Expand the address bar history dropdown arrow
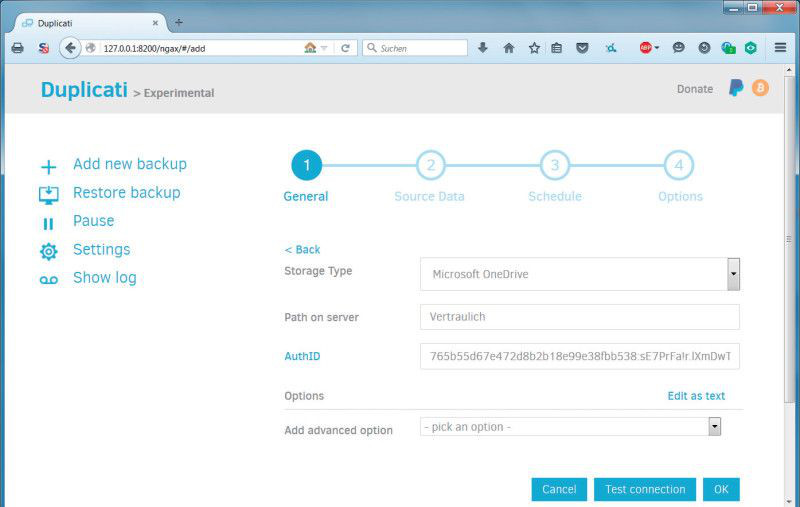This screenshot has height=507, width=800. click(324, 48)
